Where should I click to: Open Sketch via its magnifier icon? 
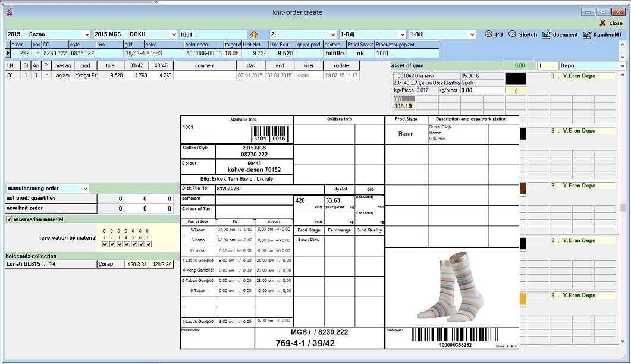513,34
